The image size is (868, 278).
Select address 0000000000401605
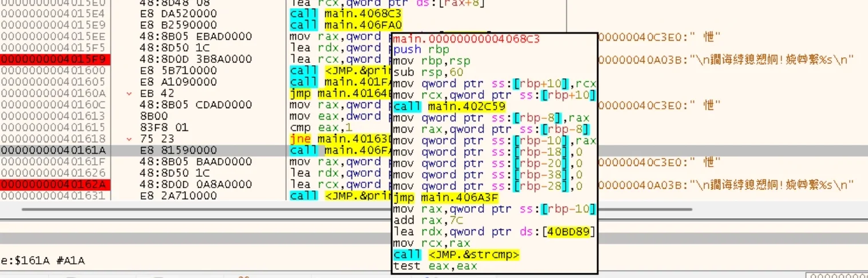point(53,82)
